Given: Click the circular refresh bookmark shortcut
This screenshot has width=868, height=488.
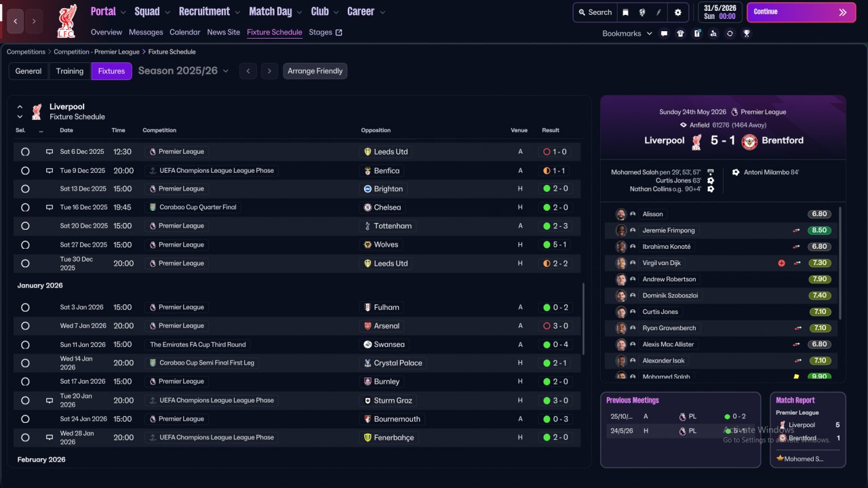Looking at the screenshot, I should click(730, 33).
